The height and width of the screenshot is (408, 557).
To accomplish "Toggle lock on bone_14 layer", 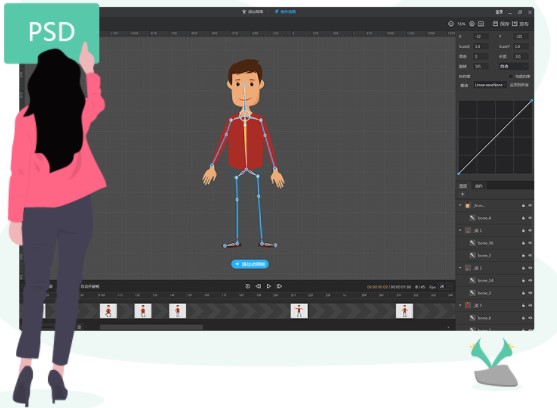I will 523,281.
